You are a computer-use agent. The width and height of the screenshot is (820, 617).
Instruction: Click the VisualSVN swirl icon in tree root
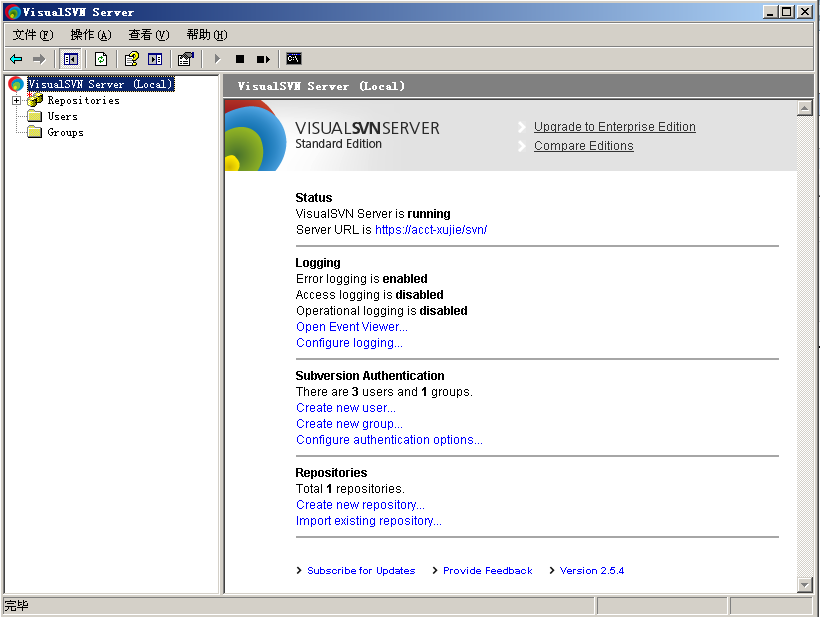pos(16,84)
